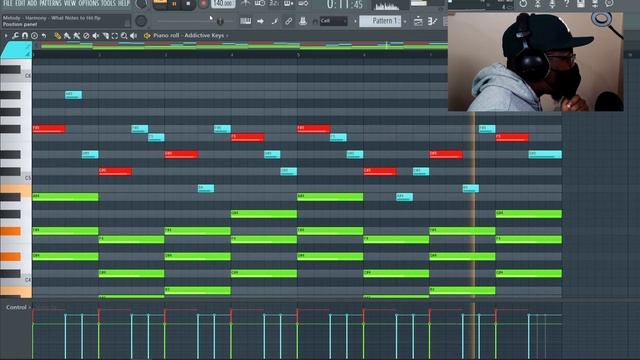Screen dimensions: 640x360
Task: Click the Control lane label
Action: [16, 307]
